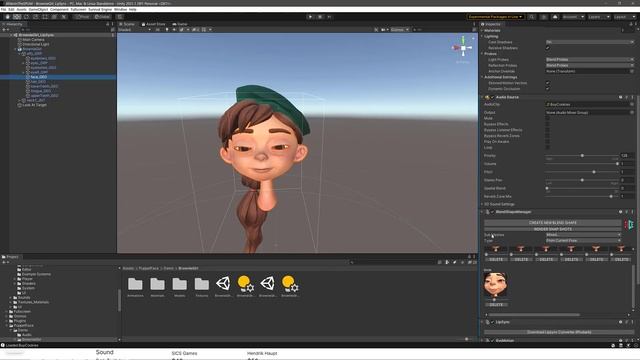The height and width of the screenshot is (360, 640).
Task: Select the Move tool in toolbar
Action: point(17,17)
